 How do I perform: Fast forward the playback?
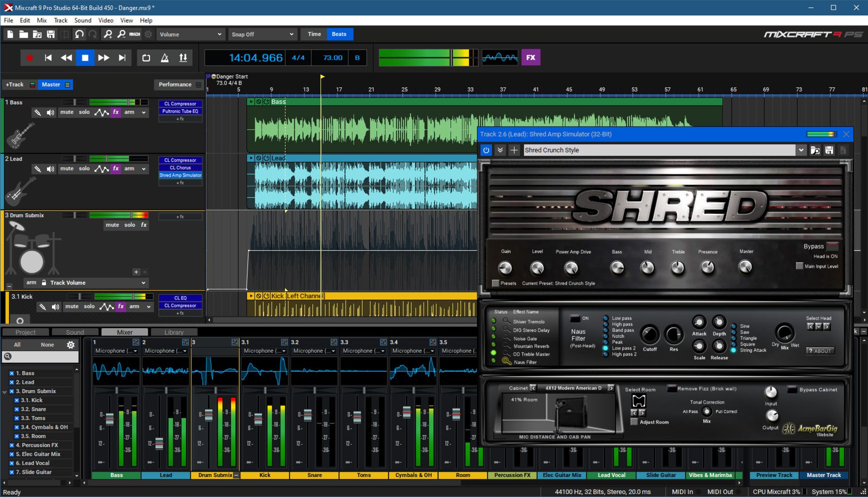coord(104,58)
